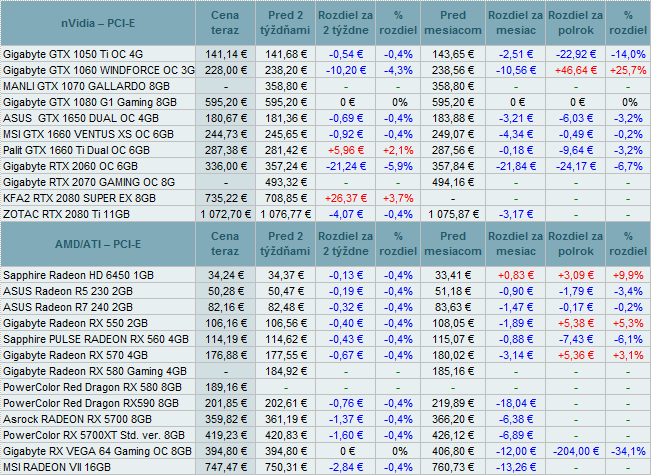Click Gigabyte RTX 2060 OC 6GB name
The width and height of the screenshot is (651, 475).
click(x=70, y=166)
